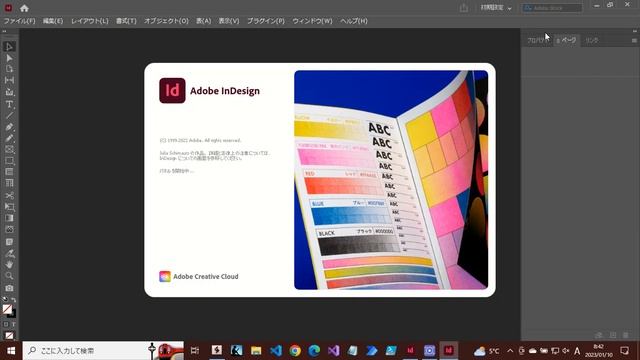Select the Pen tool
Viewport: 640px width, 360px height.
(x=9, y=127)
